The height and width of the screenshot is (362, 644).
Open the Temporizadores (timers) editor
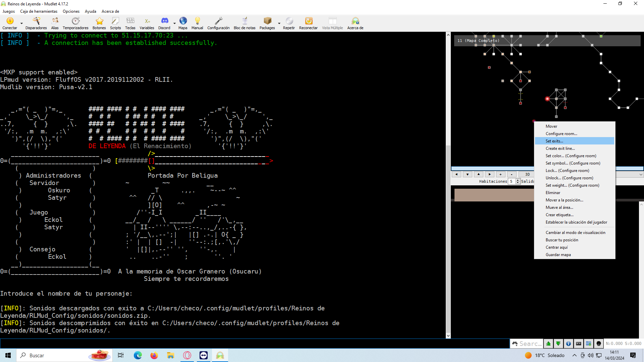(x=75, y=23)
